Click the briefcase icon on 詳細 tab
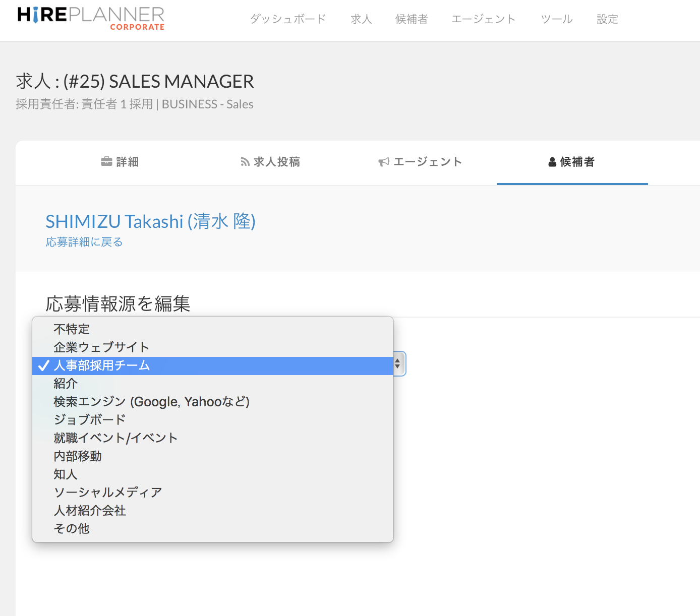Image resolution: width=700 pixels, height=616 pixels. click(106, 162)
